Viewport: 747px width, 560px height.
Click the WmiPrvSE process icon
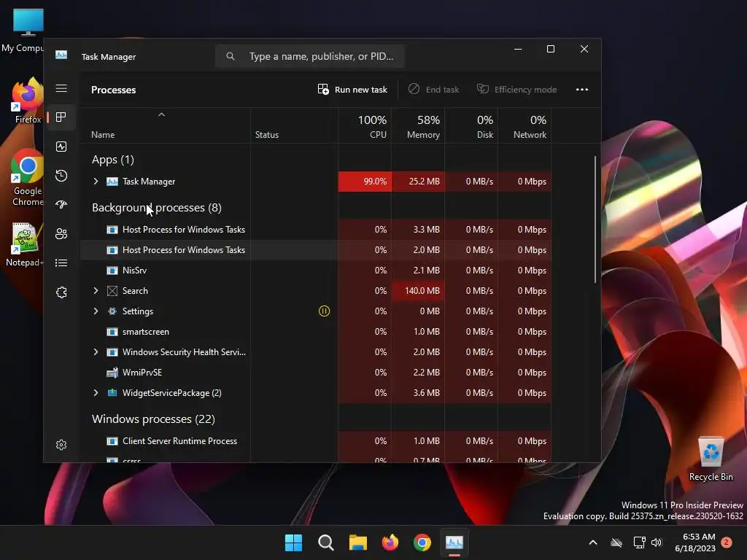(112, 373)
